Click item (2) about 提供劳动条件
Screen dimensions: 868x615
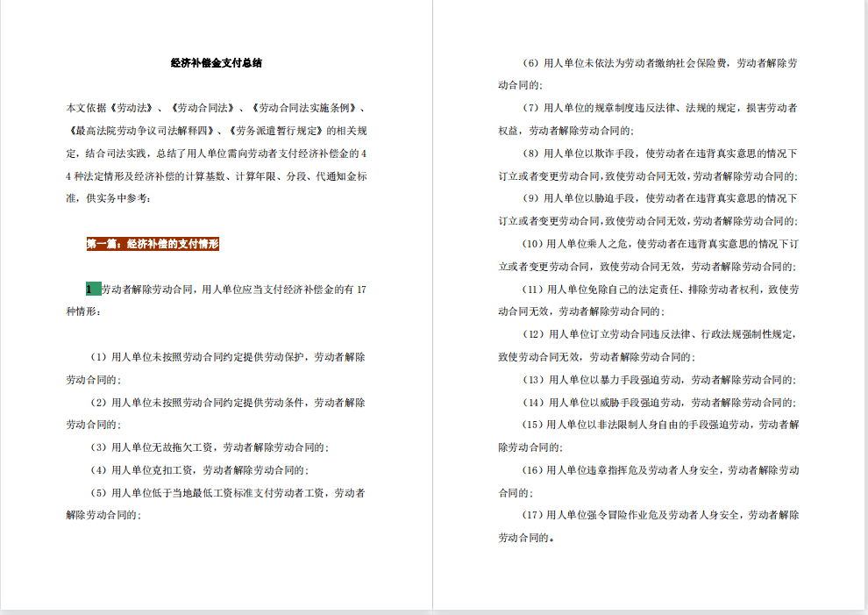pyautogui.click(x=227, y=403)
